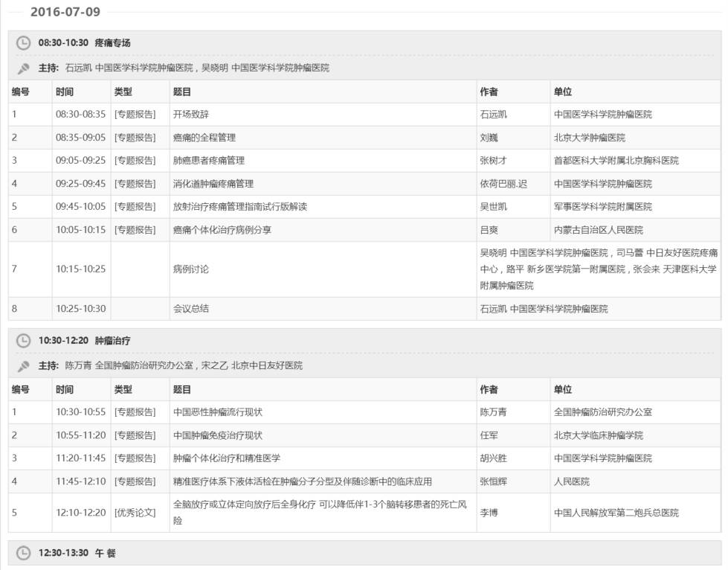Select session title 08:30-10:30 疼痛专场

pos(85,42)
